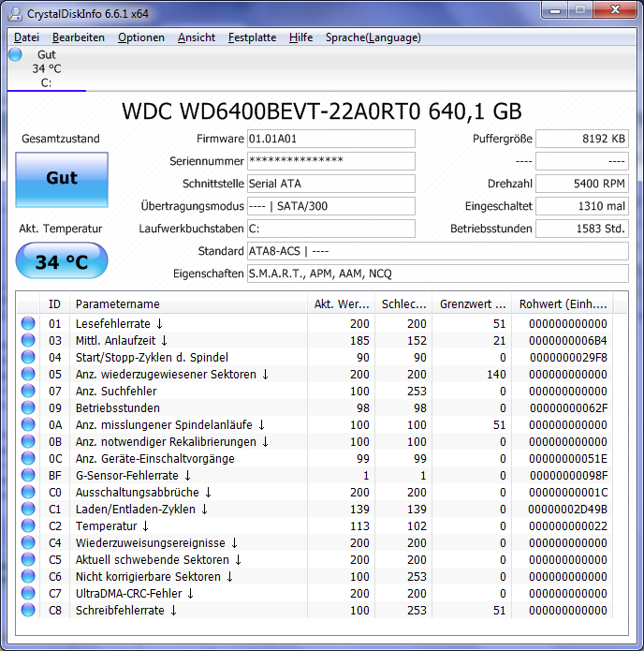Click status orb for Laden/Entladen-Zyklen row
This screenshot has width=644, height=651.
(x=28, y=509)
